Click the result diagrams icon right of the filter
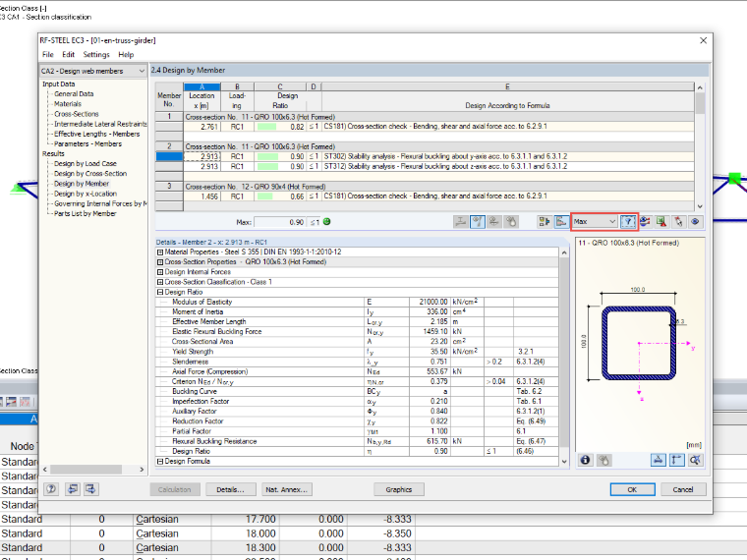Image resolution: width=747 pixels, height=560 pixels. click(645, 221)
